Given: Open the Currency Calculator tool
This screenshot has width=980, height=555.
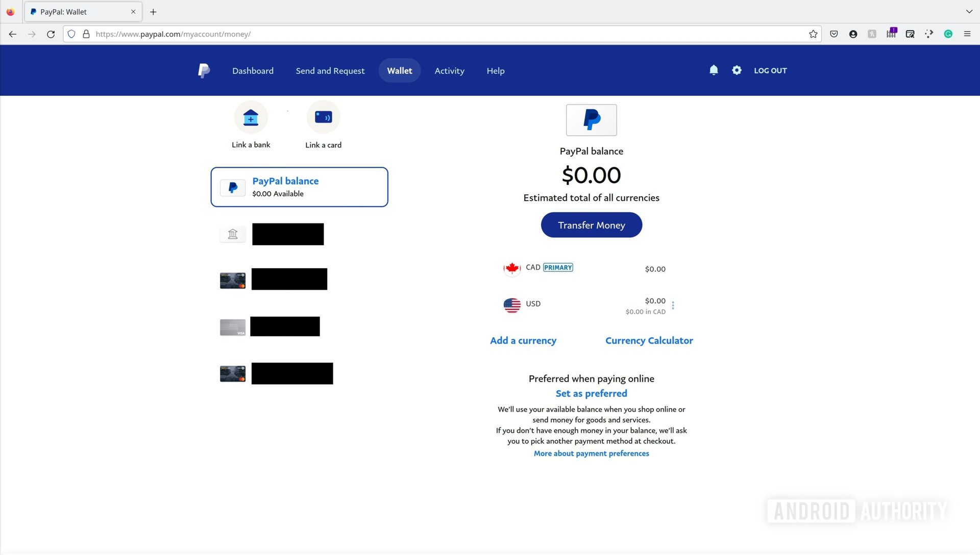Looking at the screenshot, I should [x=649, y=340].
